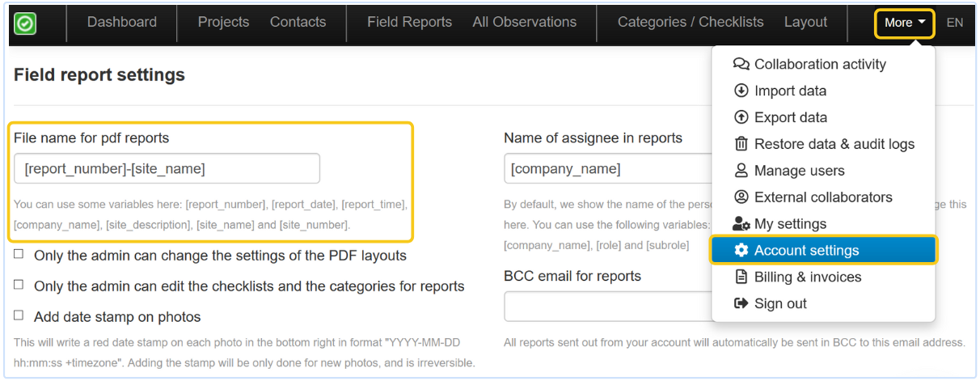The height and width of the screenshot is (381, 980).
Task: Click the Account settings gear icon
Action: tap(741, 251)
